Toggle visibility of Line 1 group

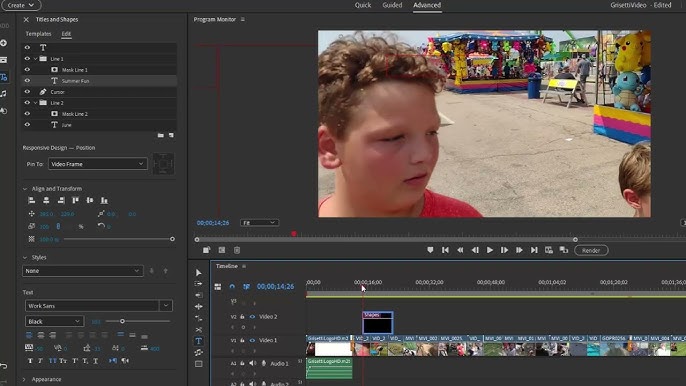[x=27, y=59]
